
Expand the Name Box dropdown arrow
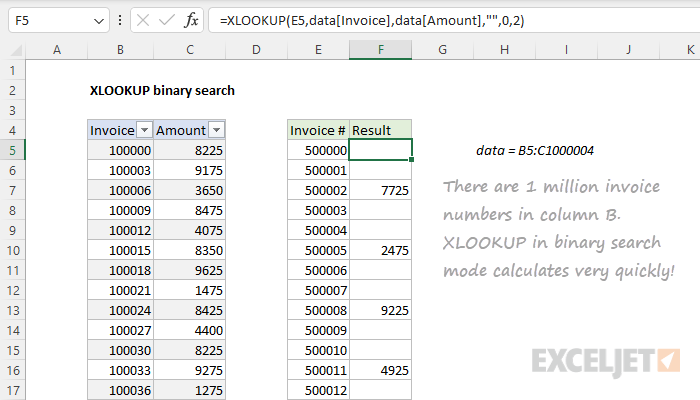(99, 21)
